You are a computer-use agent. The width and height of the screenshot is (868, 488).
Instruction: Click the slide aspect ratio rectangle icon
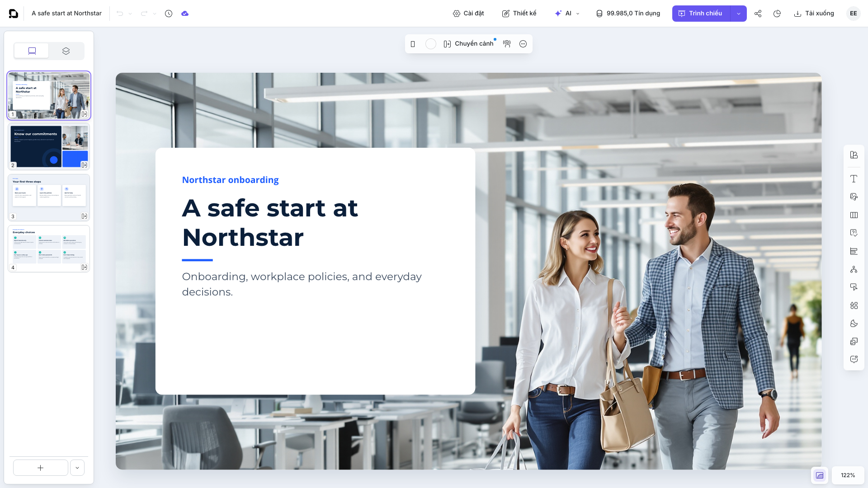(x=413, y=44)
